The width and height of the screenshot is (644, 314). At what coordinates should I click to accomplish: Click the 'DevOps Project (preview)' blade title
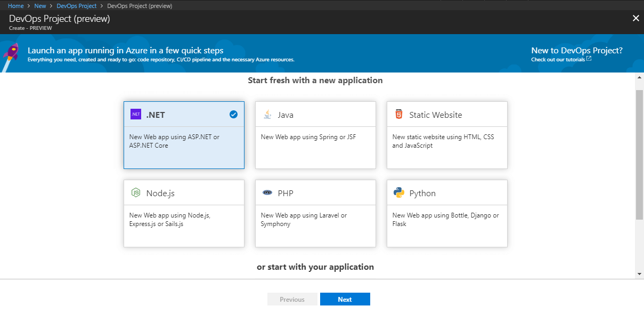tap(60, 19)
